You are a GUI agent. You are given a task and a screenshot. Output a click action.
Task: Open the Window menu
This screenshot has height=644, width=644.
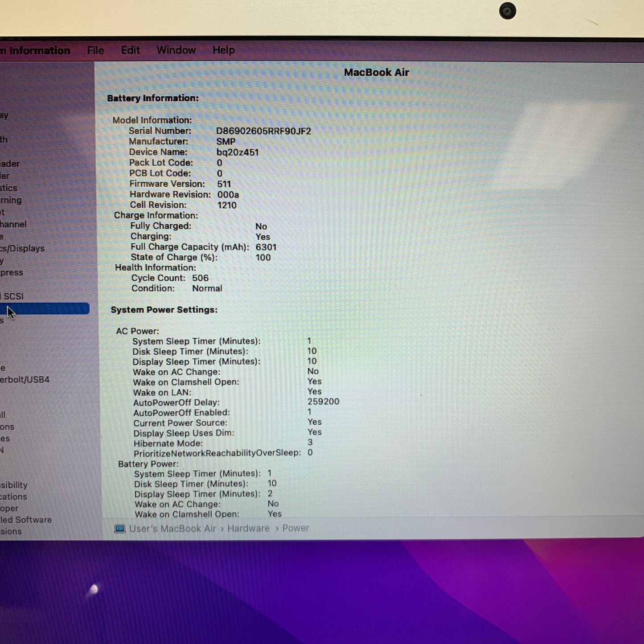pos(176,50)
